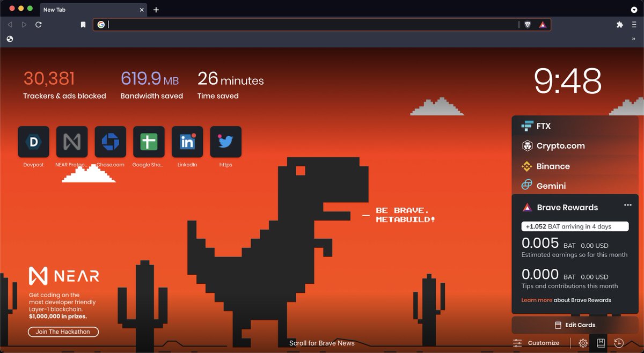
Task: Open the tab search dropdown arrow
Action: (x=634, y=10)
